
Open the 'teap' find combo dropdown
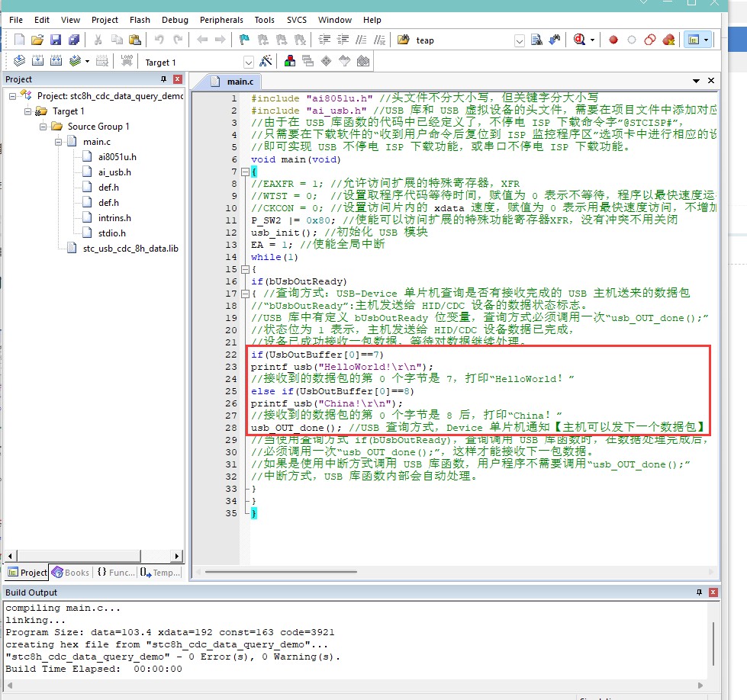point(520,41)
